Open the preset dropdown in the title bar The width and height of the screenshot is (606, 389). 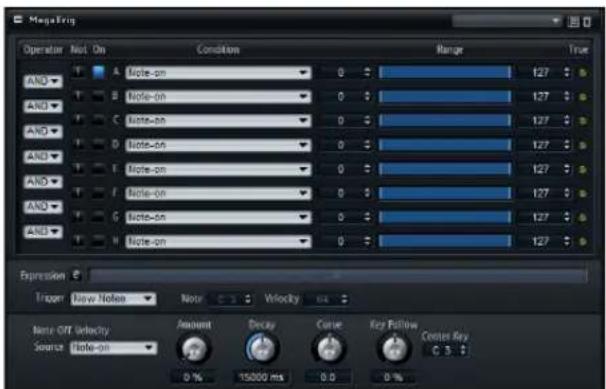pyautogui.click(x=507, y=21)
